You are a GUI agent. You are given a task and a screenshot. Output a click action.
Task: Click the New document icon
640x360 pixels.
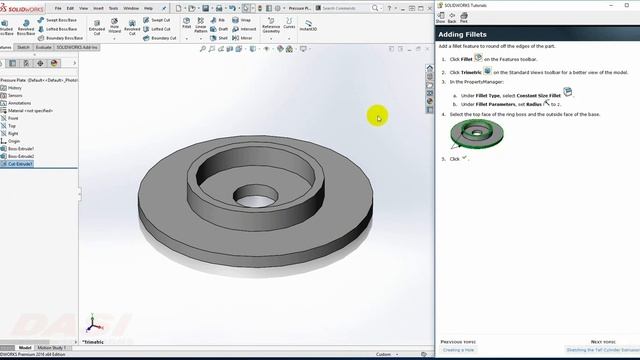point(178,8)
